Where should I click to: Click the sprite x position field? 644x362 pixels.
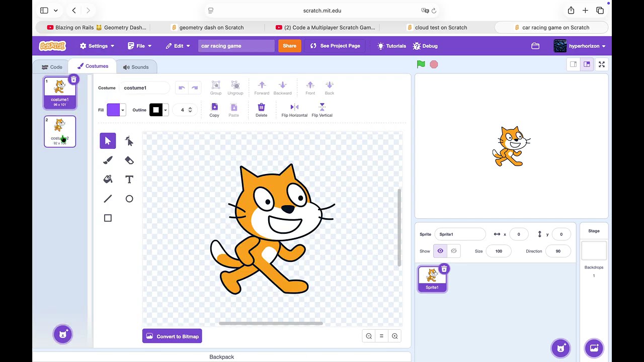pos(518,234)
